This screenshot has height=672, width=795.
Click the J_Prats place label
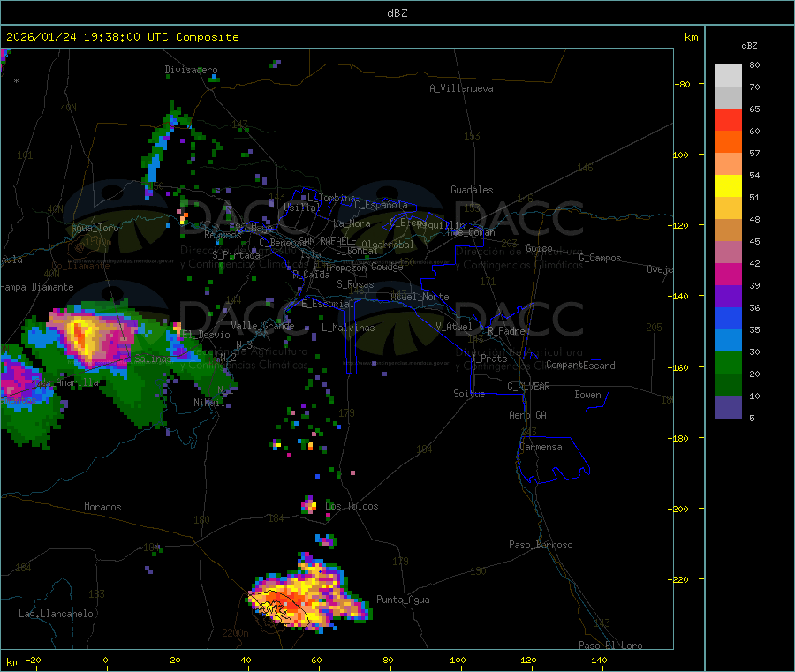[x=489, y=358]
